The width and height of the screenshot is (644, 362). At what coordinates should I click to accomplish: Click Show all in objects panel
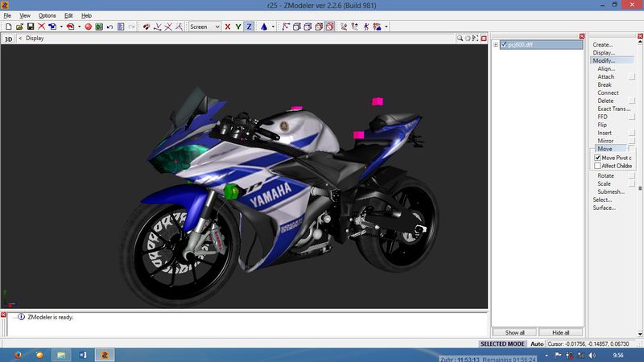pyautogui.click(x=514, y=332)
